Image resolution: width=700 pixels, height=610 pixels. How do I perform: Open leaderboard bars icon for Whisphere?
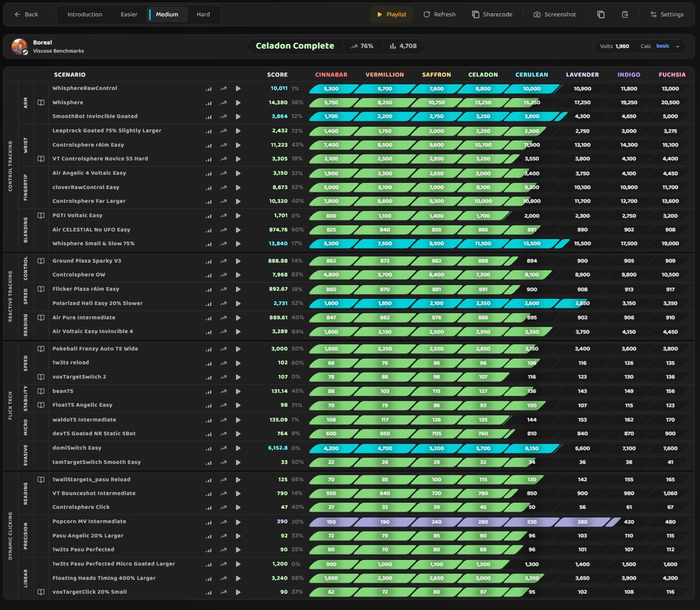pos(209,103)
